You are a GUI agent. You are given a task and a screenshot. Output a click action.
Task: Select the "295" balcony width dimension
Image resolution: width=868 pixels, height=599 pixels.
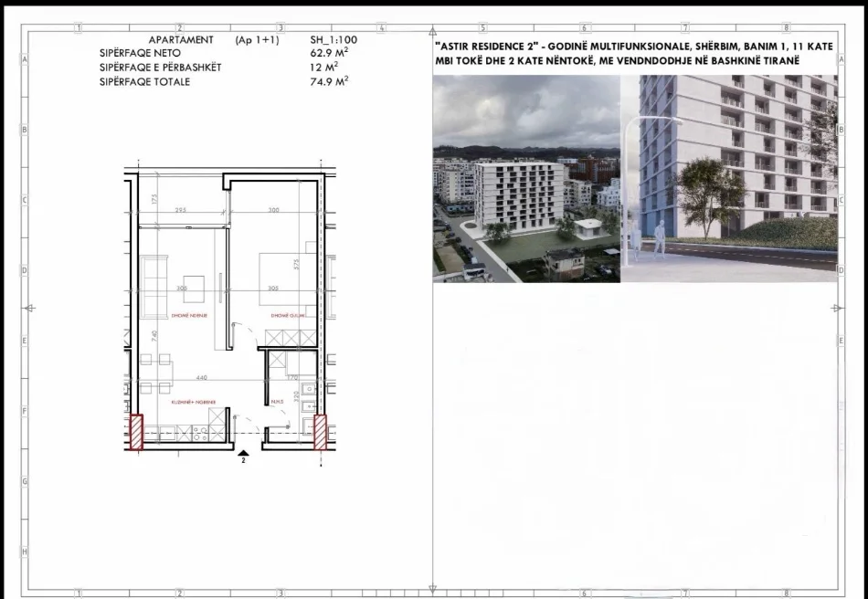tap(181, 210)
